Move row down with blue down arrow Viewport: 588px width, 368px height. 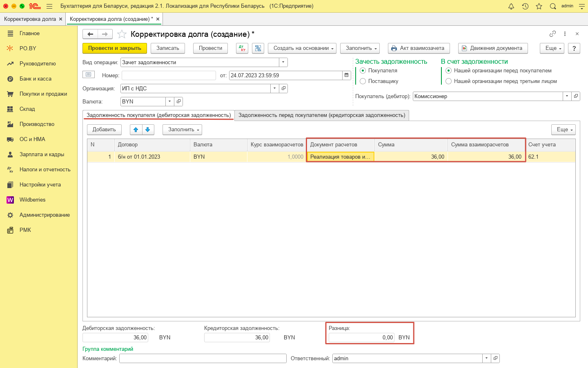pos(148,130)
